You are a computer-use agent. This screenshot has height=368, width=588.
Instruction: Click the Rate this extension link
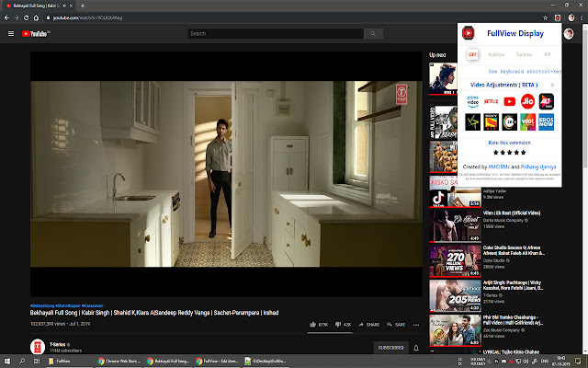click(x=509, y=143)
